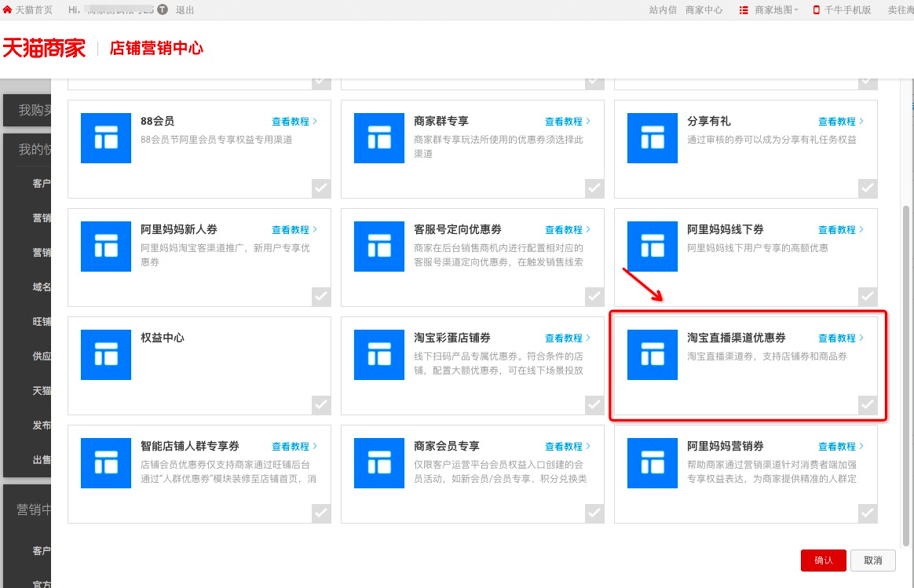Open 查看教程 for 淘宝直播渠道优惠券
The image size is (914, 588).
(x=841, y=338)
